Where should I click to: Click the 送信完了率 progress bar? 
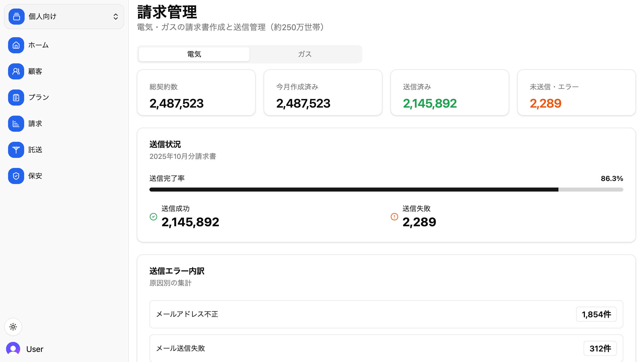coord(386,190)
